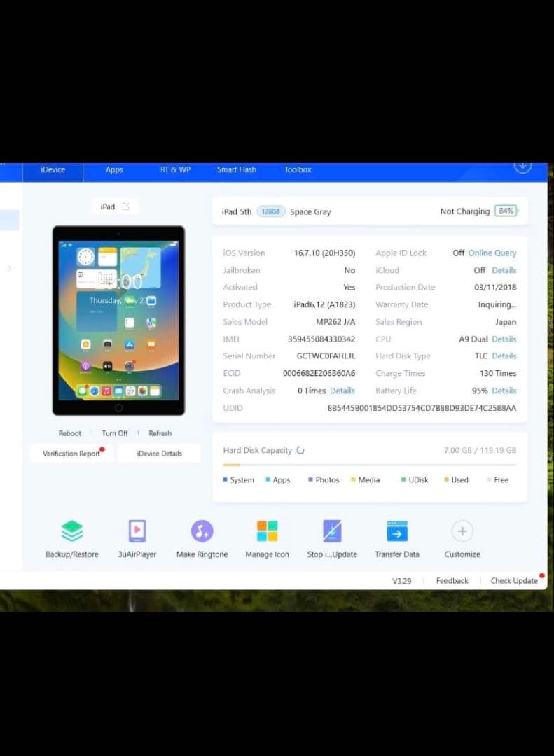554x756 pixels.
Task: Click the Reboot button
Action: click(70, 433)
